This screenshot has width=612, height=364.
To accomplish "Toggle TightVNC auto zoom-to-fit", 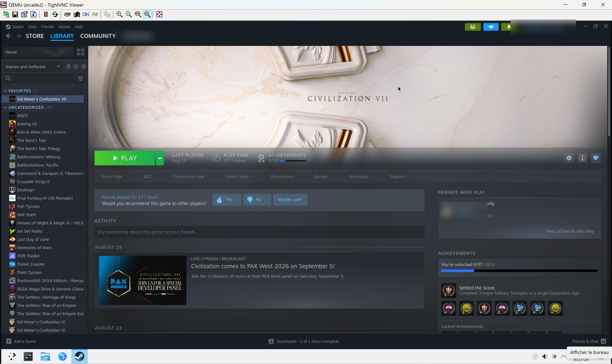I will [x=147, y=14].
